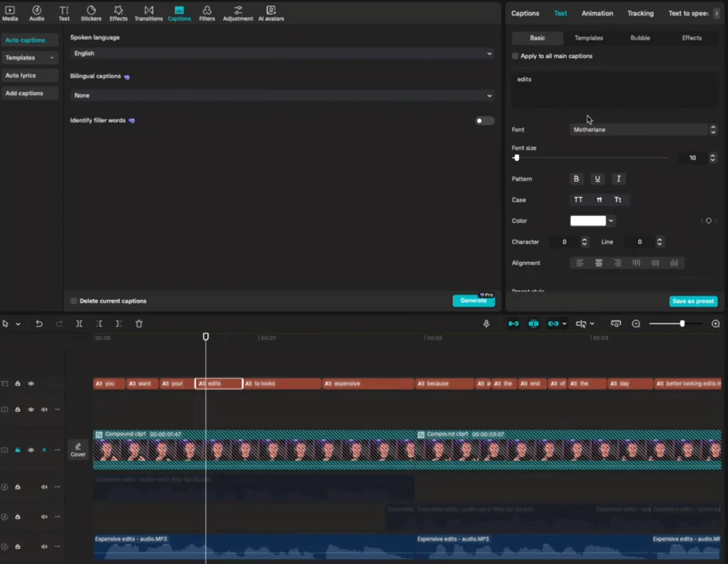Click the zoom out timeline icon
Screen dimensions: 728x564
point(636,324)
